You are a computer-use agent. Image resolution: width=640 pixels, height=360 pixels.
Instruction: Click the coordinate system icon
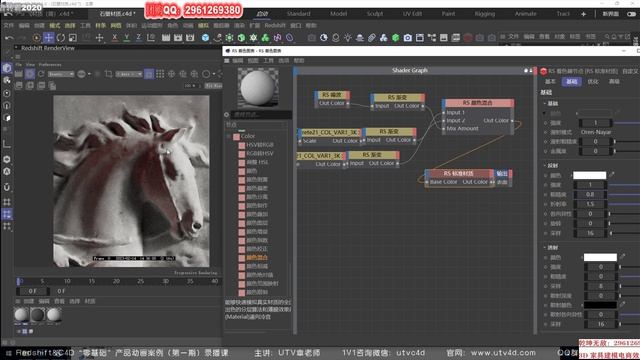pos(151,38)
